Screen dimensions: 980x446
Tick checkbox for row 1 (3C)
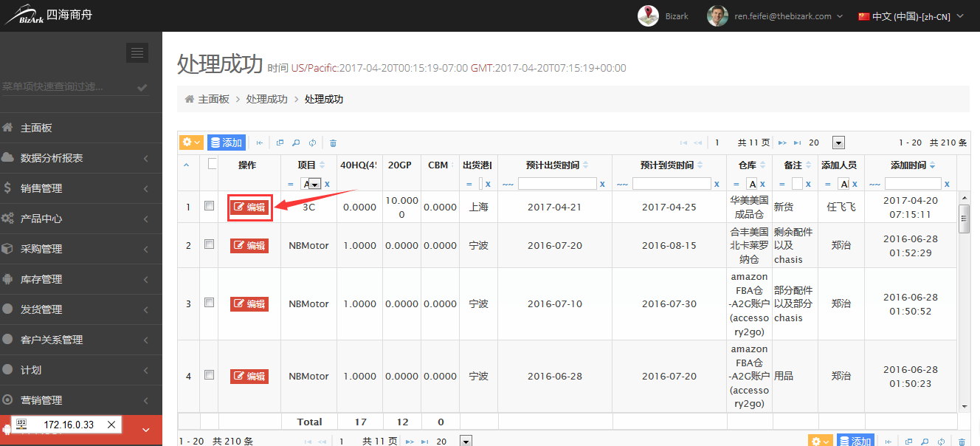click(x=209, y=206)
